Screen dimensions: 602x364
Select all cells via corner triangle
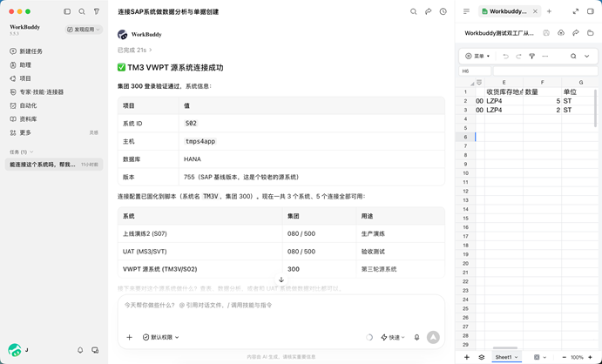(x=472, y=83)
